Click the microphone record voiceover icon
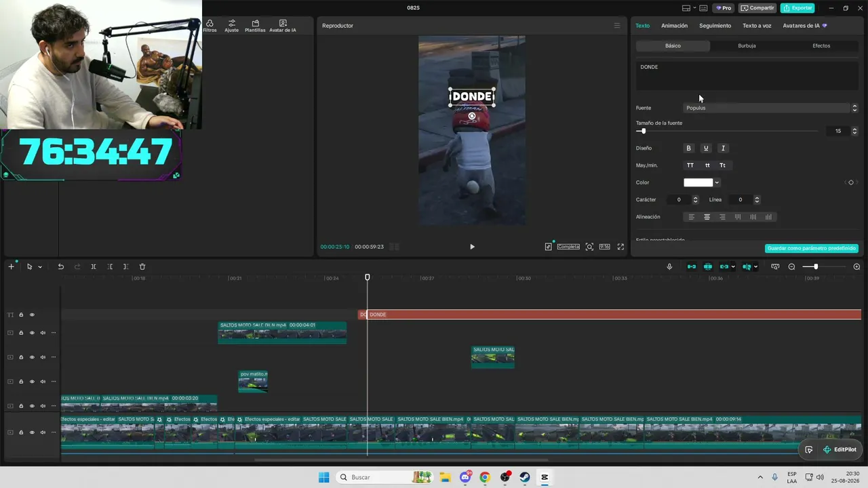The width and height of the screenshot is (868, 488). (x=669, y=267)
